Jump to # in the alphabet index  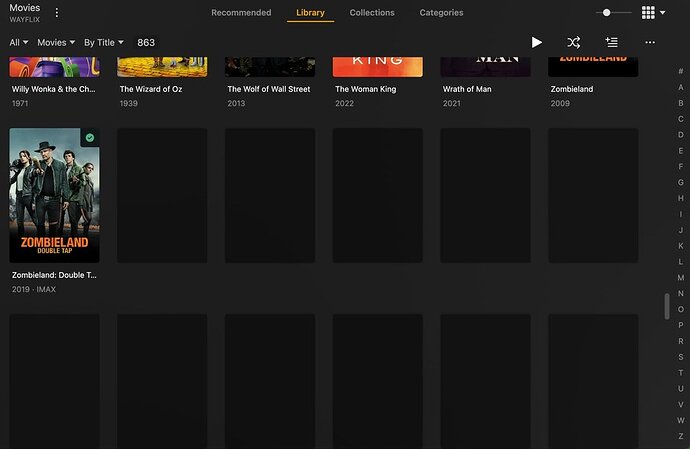[681, 71]
